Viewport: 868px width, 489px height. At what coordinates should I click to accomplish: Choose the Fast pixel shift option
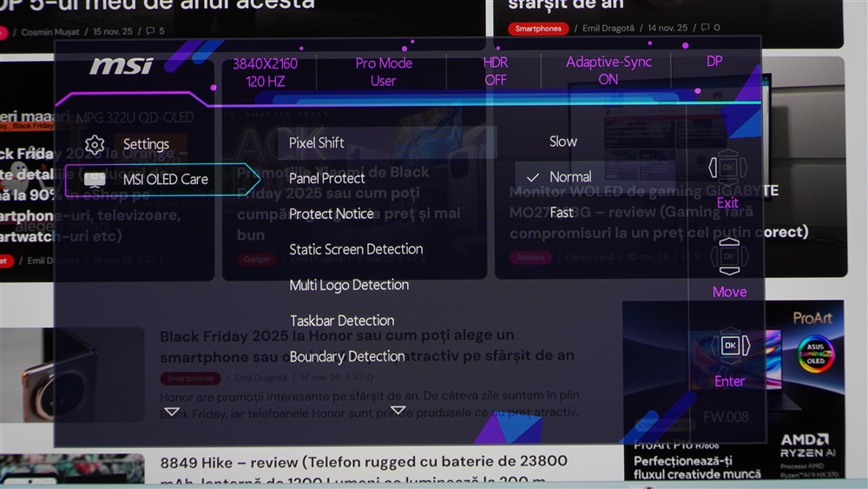point(562,212)
